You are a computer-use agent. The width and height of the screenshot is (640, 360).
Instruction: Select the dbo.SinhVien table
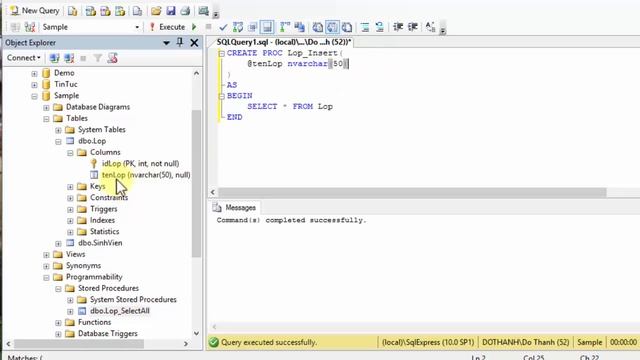(100, 243)
